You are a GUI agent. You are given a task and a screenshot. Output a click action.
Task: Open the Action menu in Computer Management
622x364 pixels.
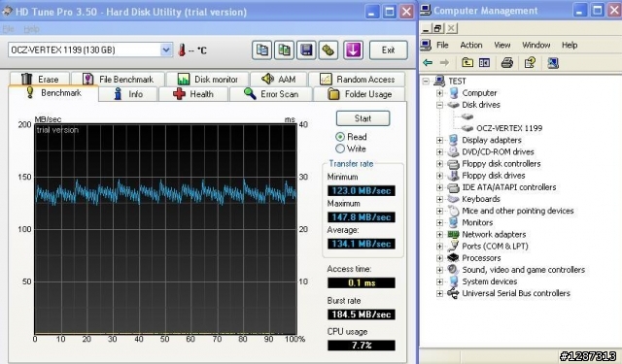pos(471,46)
